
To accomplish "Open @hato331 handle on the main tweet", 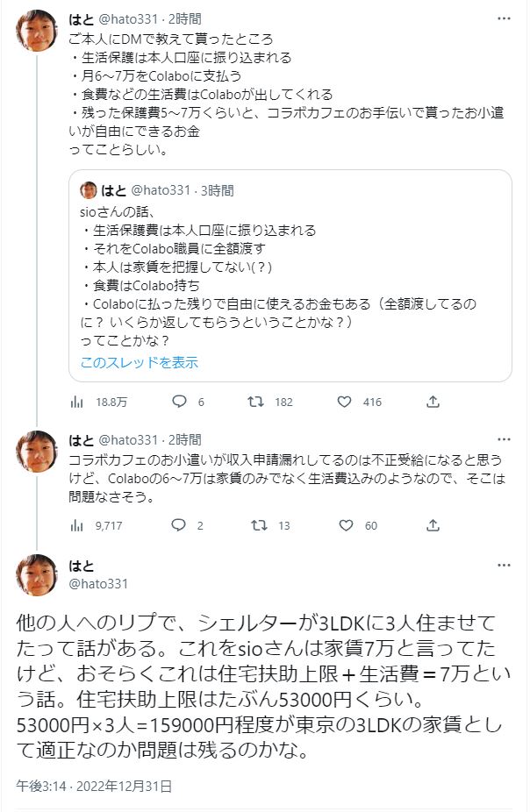I will [98, 583].
